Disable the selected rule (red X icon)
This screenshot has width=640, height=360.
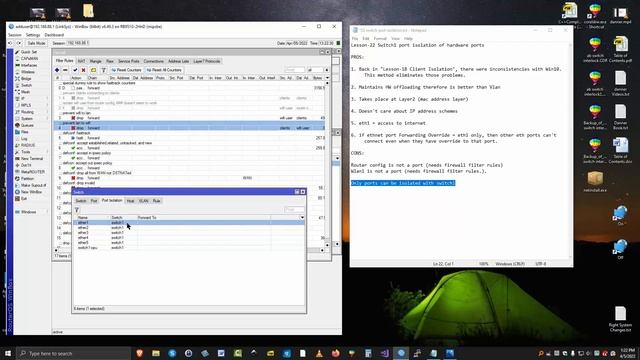tap(83, 70)
